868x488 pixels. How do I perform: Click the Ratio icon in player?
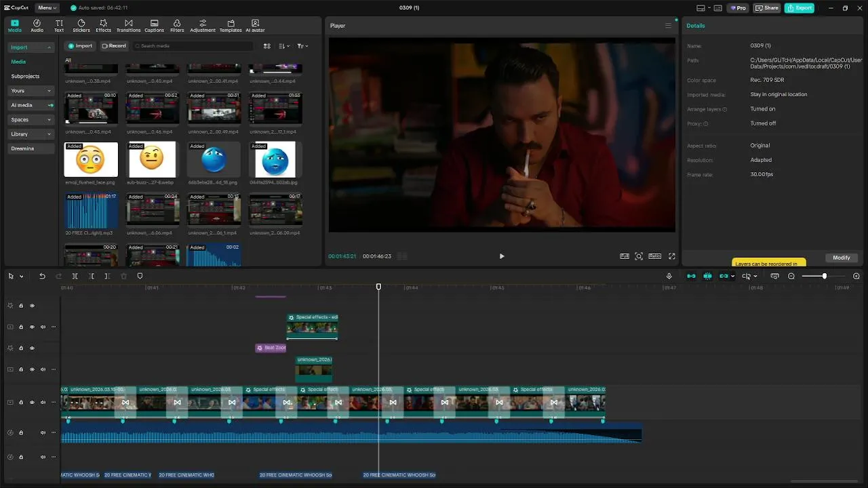pyautogui.click(x=655, y=256)
